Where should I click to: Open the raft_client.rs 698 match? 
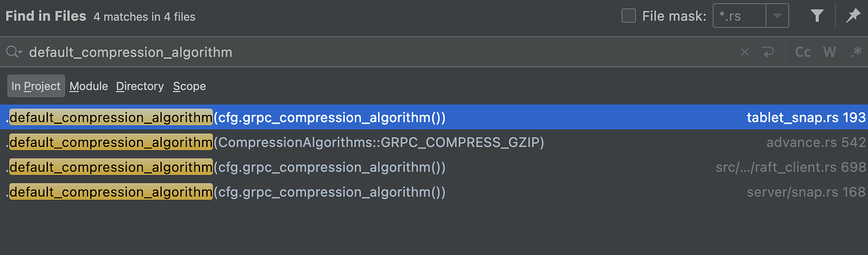pos(434,168)
